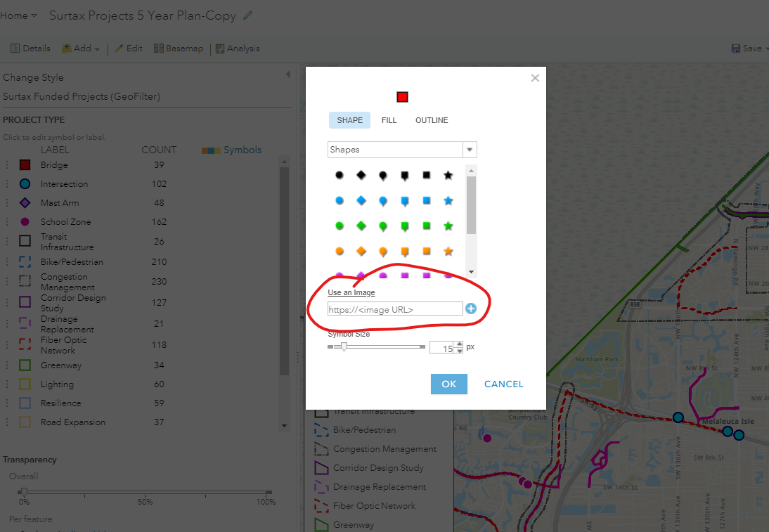This screenshot has height=532, width=769.
Task: Open options menu beside Intersection layer
Action: click(x=6, y=183)
